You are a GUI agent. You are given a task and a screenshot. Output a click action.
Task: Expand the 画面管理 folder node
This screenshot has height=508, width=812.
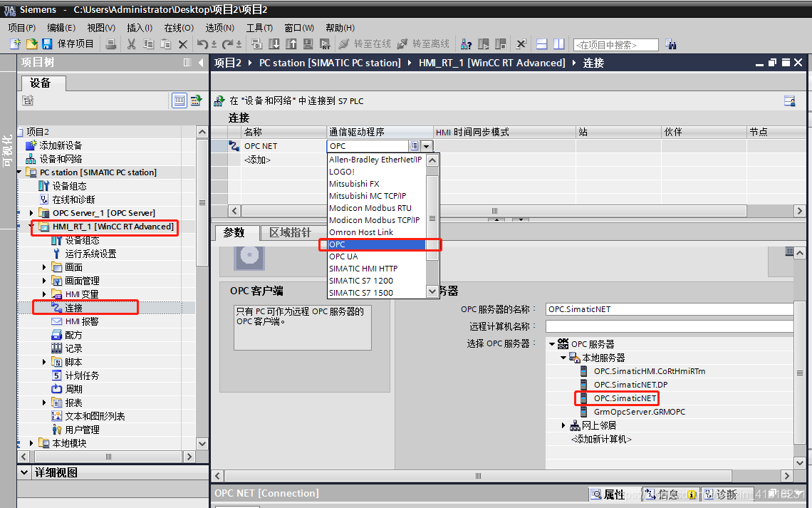(x=44, y=281)
